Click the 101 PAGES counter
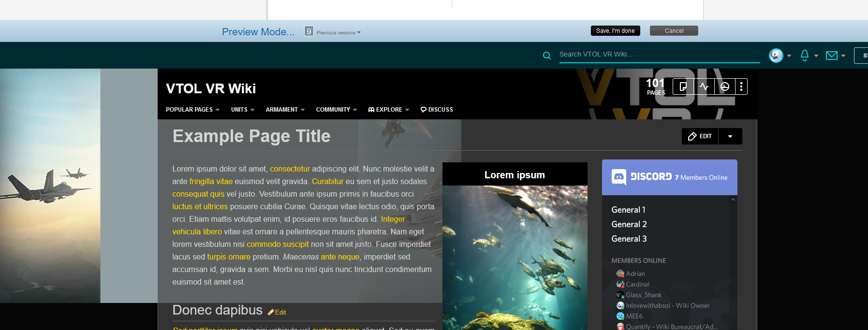The height and width of the screenshot is (330, 868). click(x=656, y=87)
